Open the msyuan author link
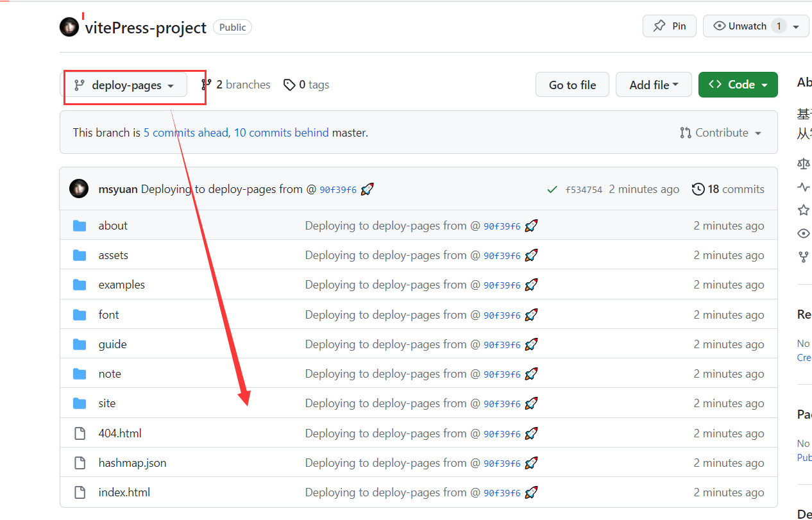This screenshot has height=520, width=812. coord(118,189)
